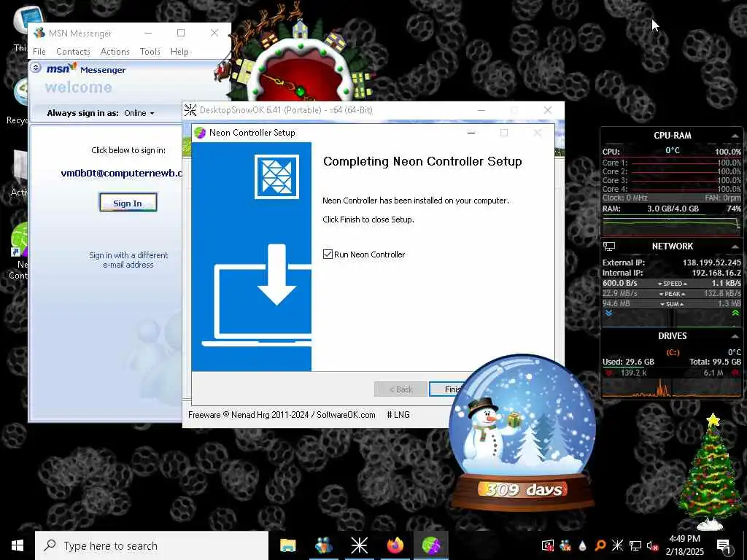Click Finish in Neon Controller Setup
Image resolution: width=747 pixels, height=560 pixels.
(x=446, y=389)
